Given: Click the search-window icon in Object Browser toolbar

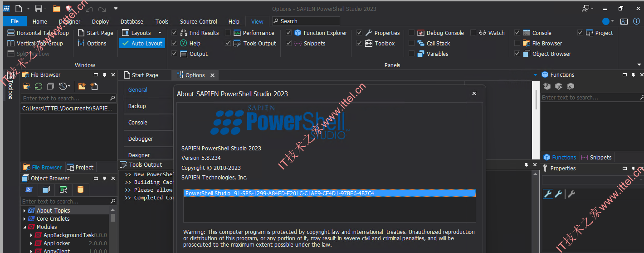Looking at the screenshot, I should 63,189.
